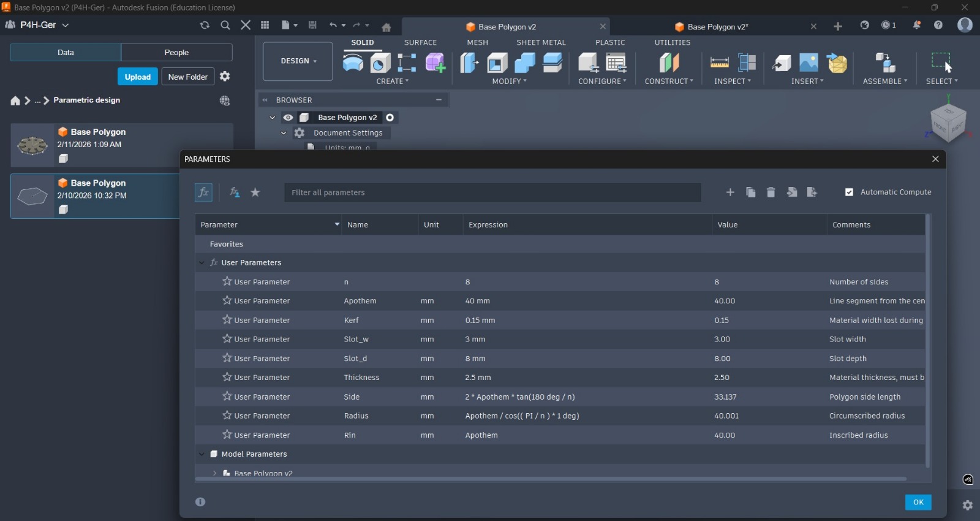Choose the Split Body tool icon
Viewport: 980px width, 521px height.
coord(552,63)
